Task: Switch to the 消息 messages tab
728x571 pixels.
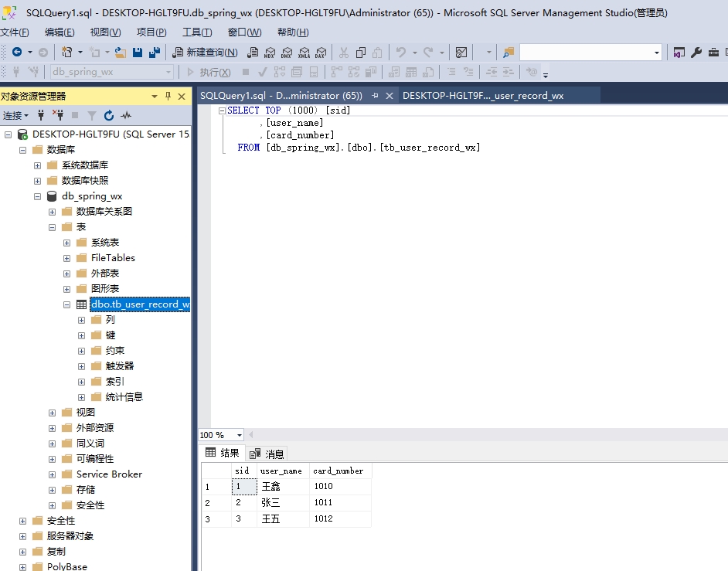Action: pos(267,454)
